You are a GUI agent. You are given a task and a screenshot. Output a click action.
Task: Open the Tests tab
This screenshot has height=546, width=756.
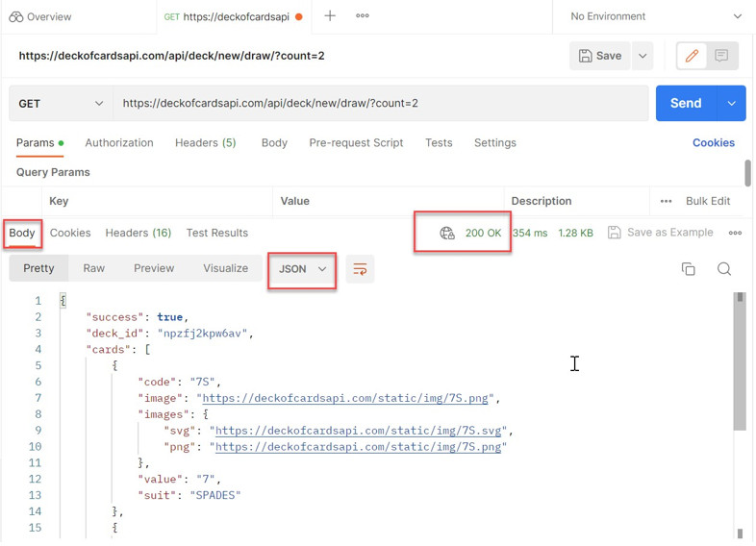(439, 143)
